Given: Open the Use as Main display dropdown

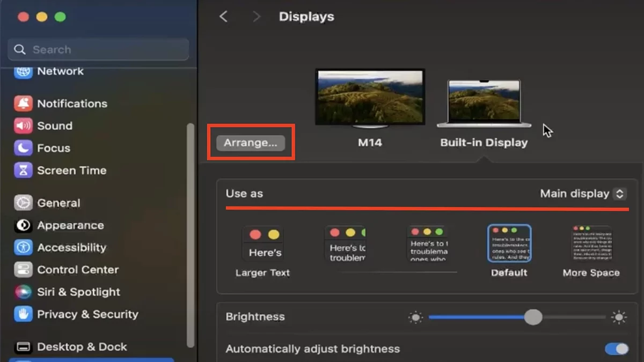Looking at the screenshot, I should (x=583, y=194).
